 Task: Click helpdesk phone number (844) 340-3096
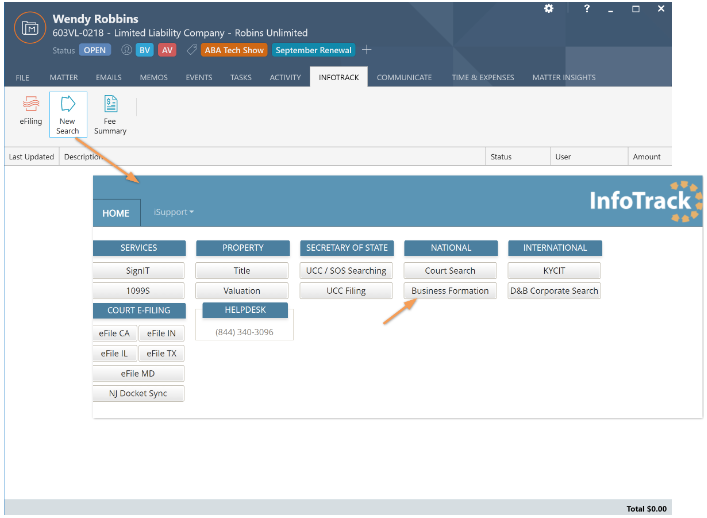[x=244, y=332]
